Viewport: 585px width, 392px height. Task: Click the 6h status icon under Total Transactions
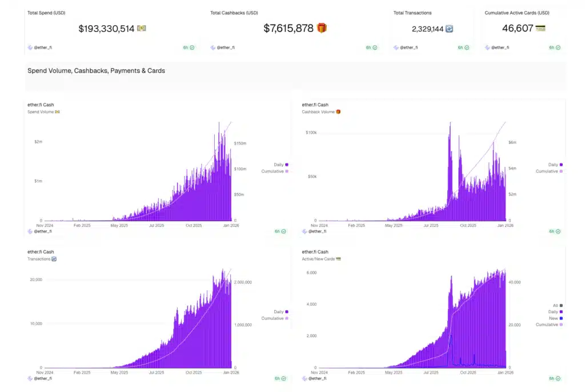tap(466, 47)
